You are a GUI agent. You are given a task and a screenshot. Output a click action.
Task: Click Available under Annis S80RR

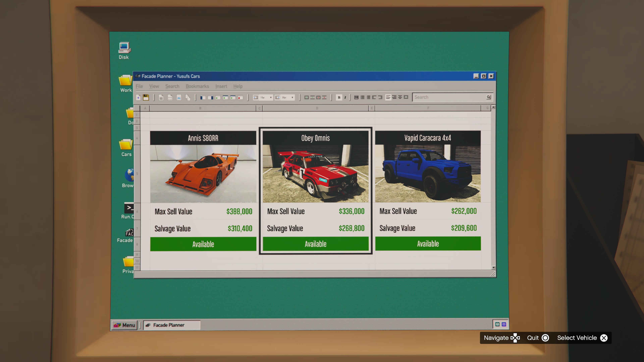point(203,244)
